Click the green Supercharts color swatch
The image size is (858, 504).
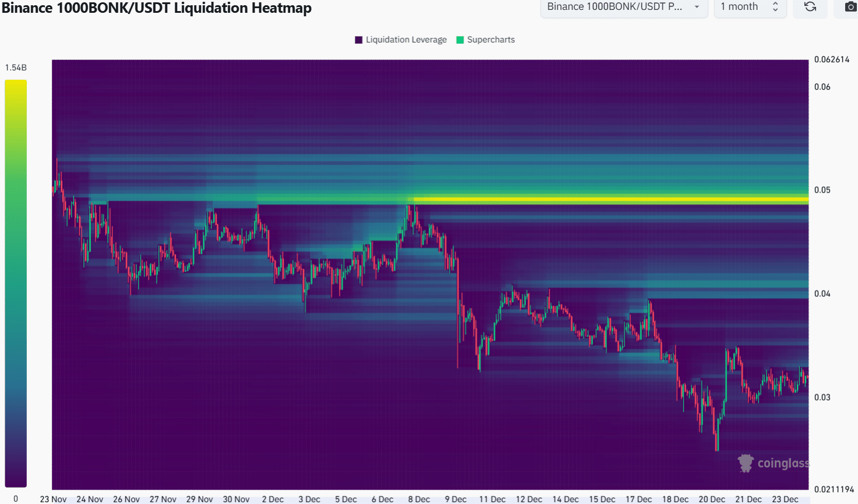point(460,40)
